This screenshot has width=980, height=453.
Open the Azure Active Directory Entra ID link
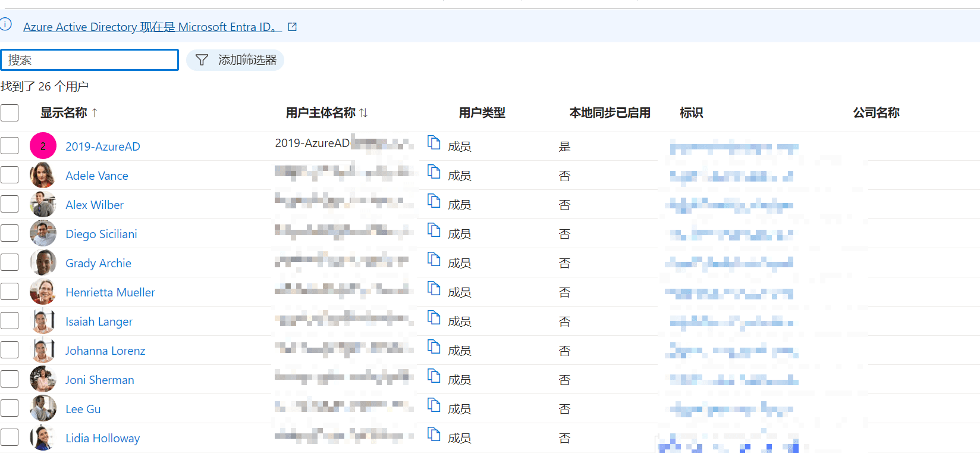point(152,27)
